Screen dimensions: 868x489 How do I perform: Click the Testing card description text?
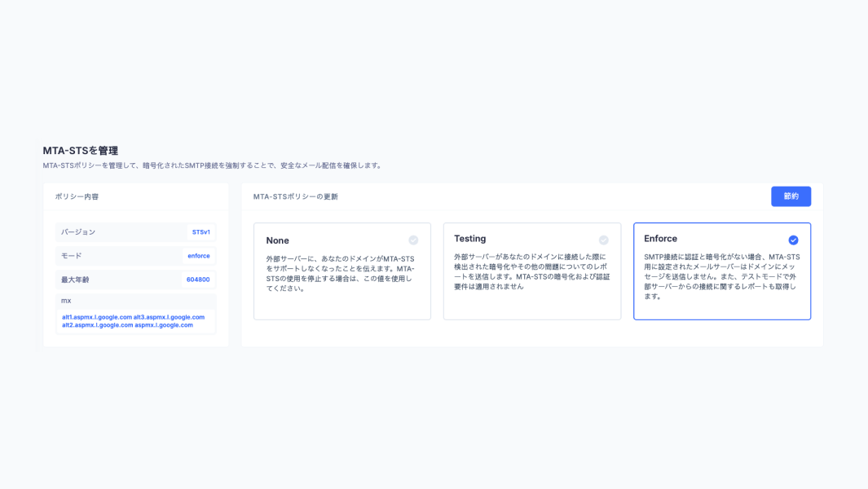pos(530,271)
